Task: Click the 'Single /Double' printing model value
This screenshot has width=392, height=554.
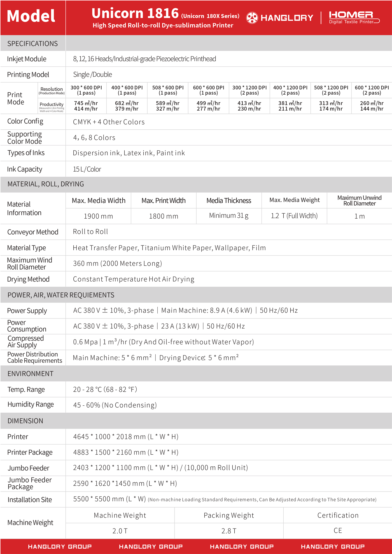Action: (x=92, y=74)
